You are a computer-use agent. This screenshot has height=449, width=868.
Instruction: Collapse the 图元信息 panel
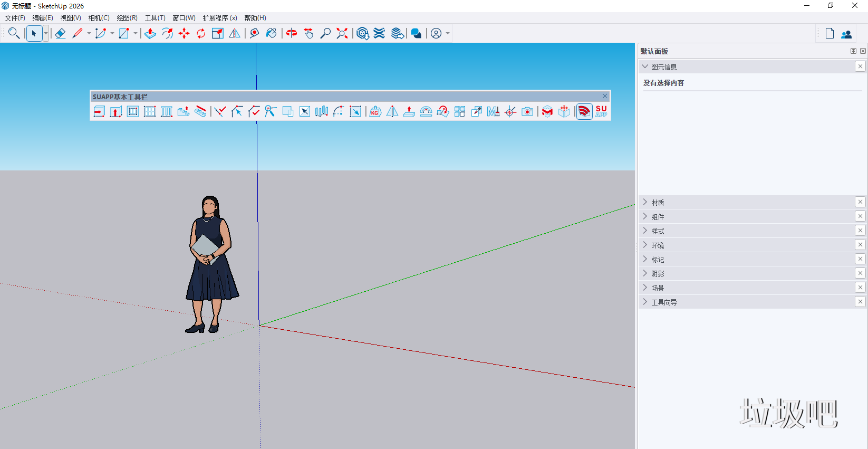click(x=645, y=66)
